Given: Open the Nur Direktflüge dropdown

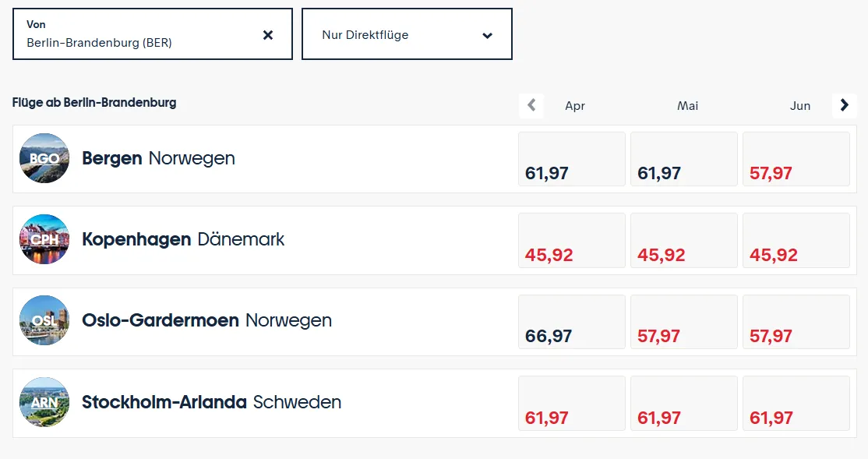Looking at the screenshot, I should tap(407, 34).
